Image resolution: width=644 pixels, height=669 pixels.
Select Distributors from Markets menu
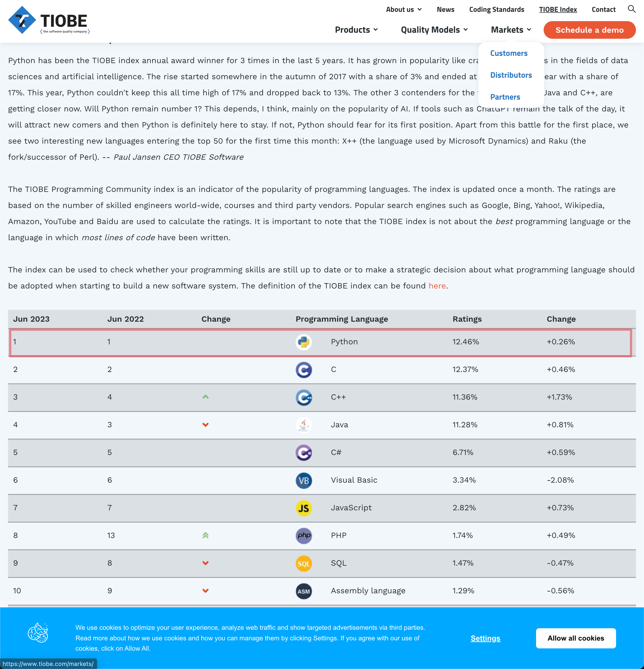click(x=511, y=75)
